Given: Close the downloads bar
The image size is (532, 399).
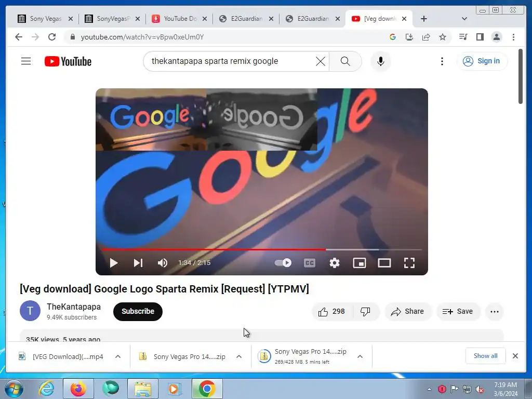Looking at the screenshot, I should pos(515,356).
